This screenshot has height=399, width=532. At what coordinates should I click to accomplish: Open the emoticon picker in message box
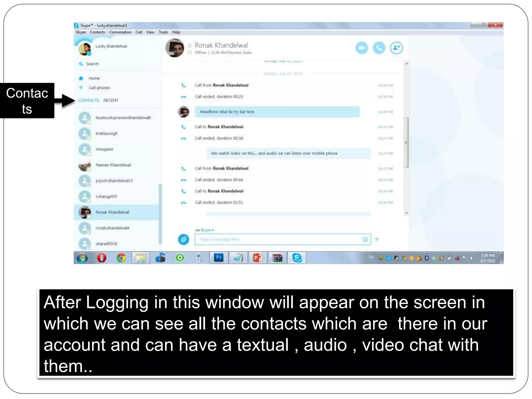point(365,240)
